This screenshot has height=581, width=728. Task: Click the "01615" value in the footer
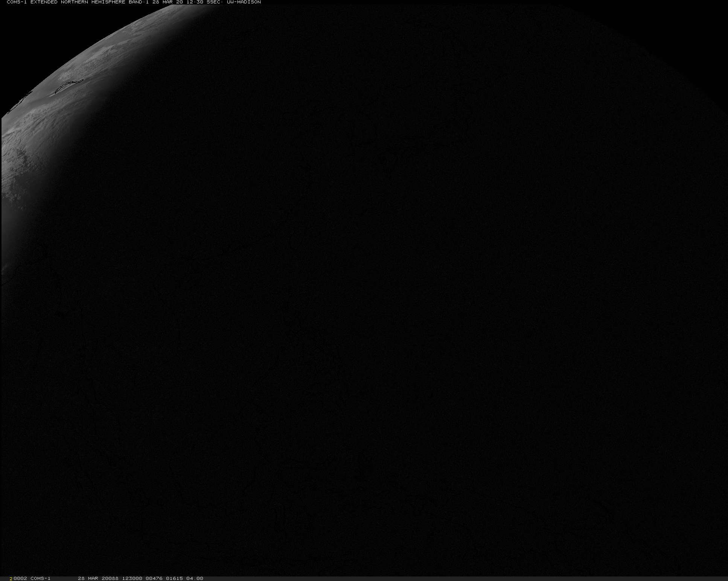point(174,578)
